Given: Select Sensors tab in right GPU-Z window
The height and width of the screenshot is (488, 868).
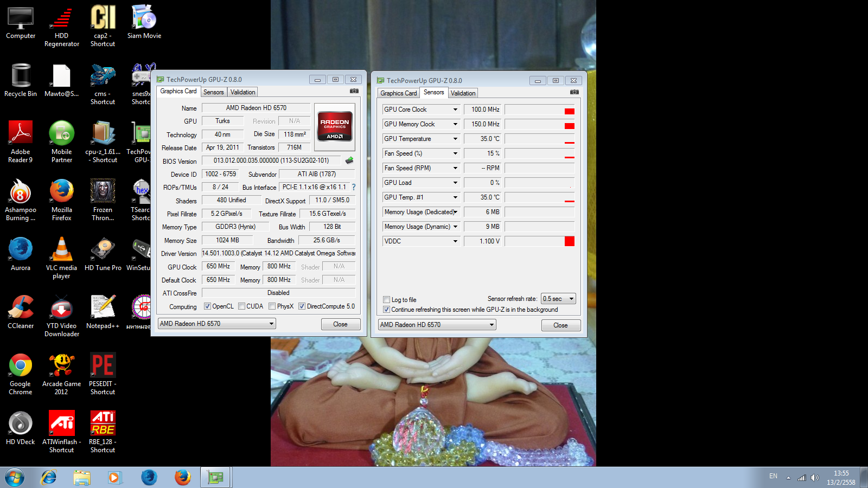Looking at the screenshot, I should (x=433, y=92).
